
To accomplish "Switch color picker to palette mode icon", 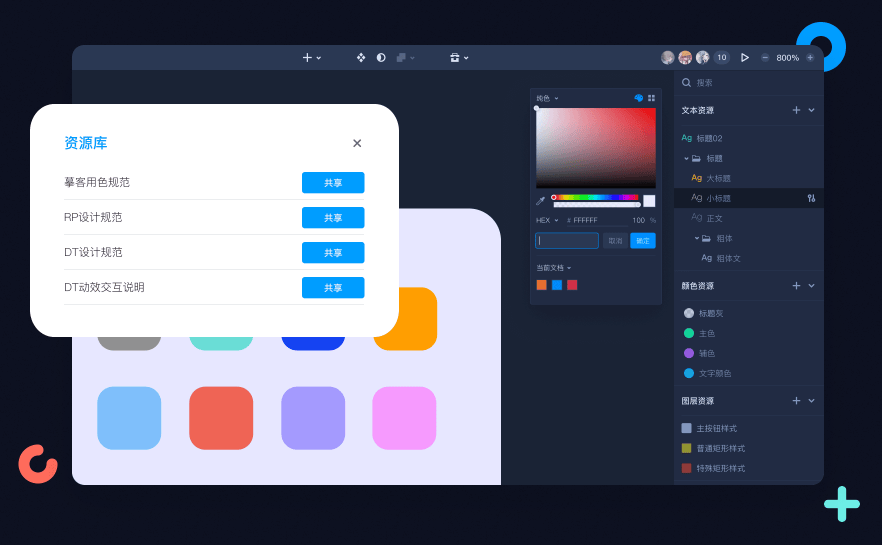I will [x=639, y=98].
